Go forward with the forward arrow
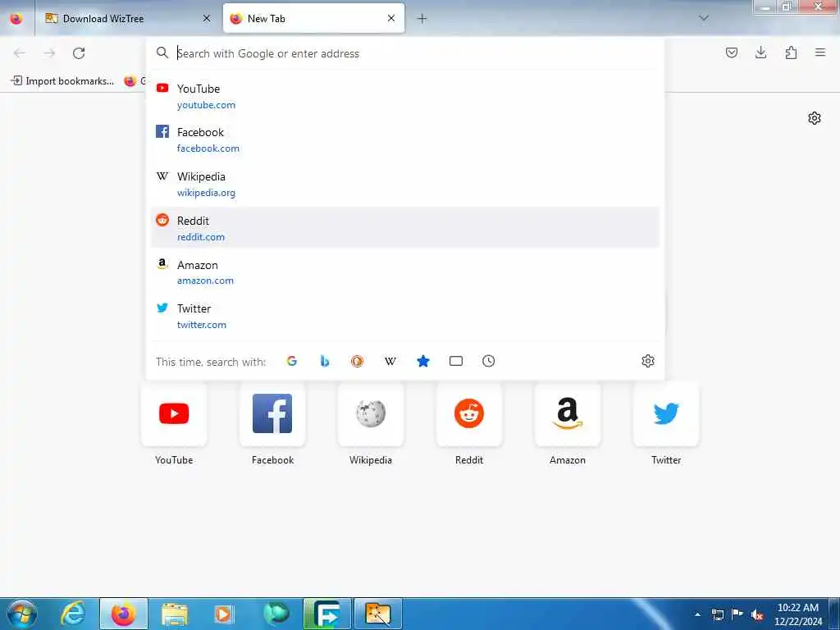840x630 pixels. (x=49, y=52)
